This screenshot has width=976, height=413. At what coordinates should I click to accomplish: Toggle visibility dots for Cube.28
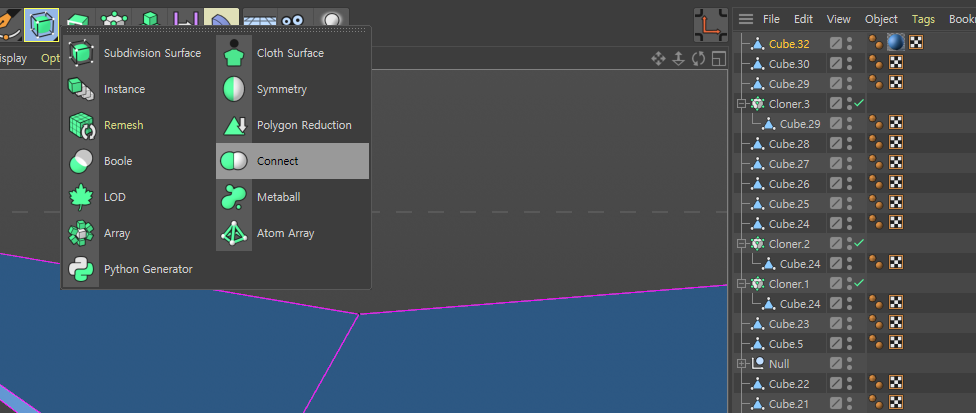pyautogui.click(x=850, y=144)
